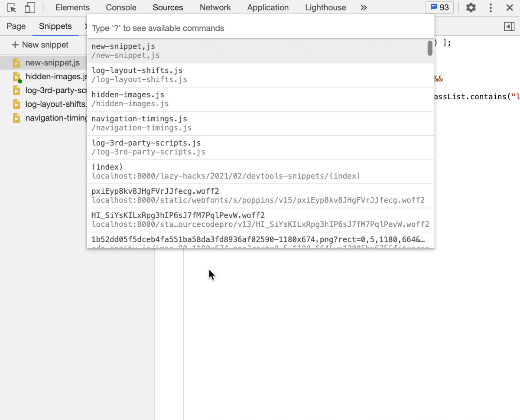This screenshot has height=420, width=520.
Task: Click the navigation-timings sidebar file icon
Action: coord(16,118)
